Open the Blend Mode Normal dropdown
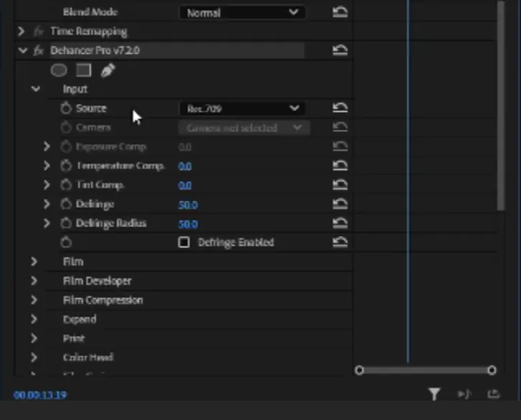This screenshot has width=521, height=420. tap(242, 13)
